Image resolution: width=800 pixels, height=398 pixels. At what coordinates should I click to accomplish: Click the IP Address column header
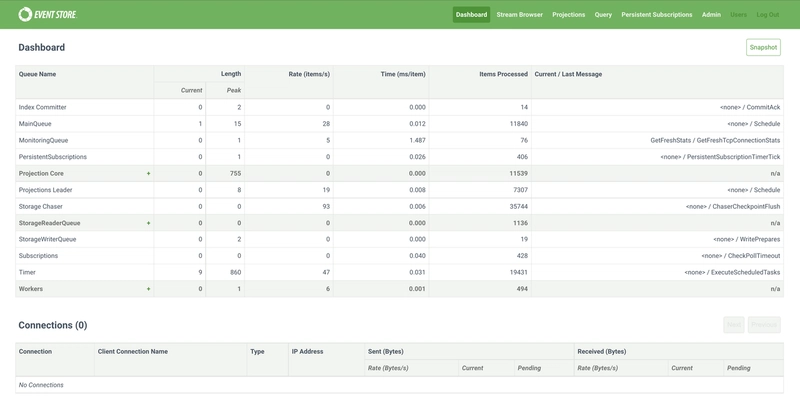point(307,352)
